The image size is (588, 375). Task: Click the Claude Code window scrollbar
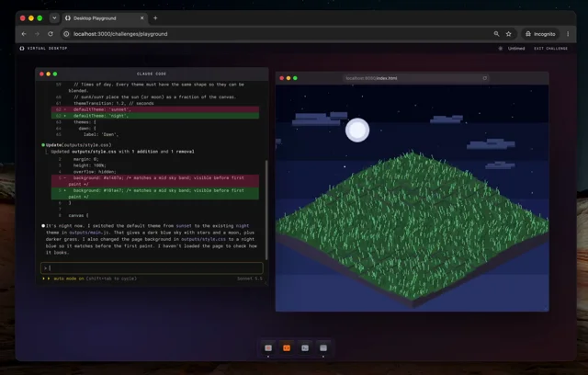click(266, 210)
